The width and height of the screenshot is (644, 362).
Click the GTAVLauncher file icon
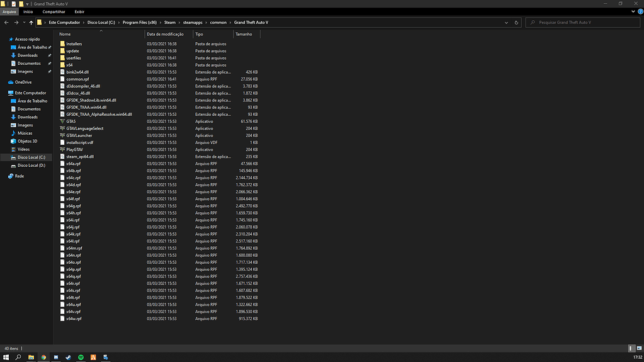62,135
